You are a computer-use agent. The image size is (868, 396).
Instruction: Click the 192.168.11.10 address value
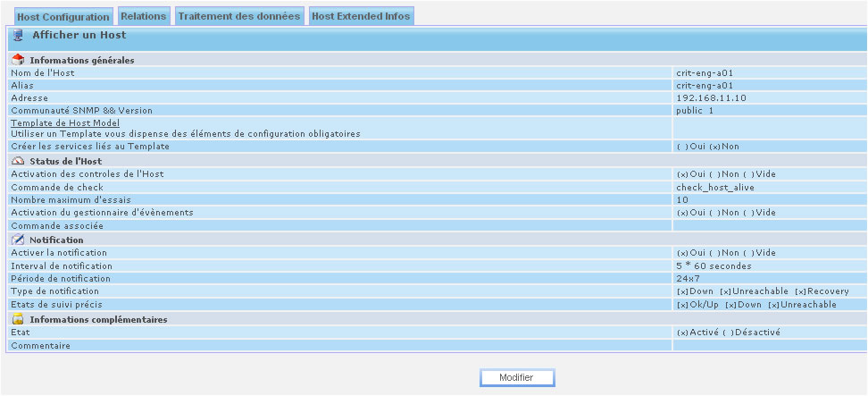711,97
